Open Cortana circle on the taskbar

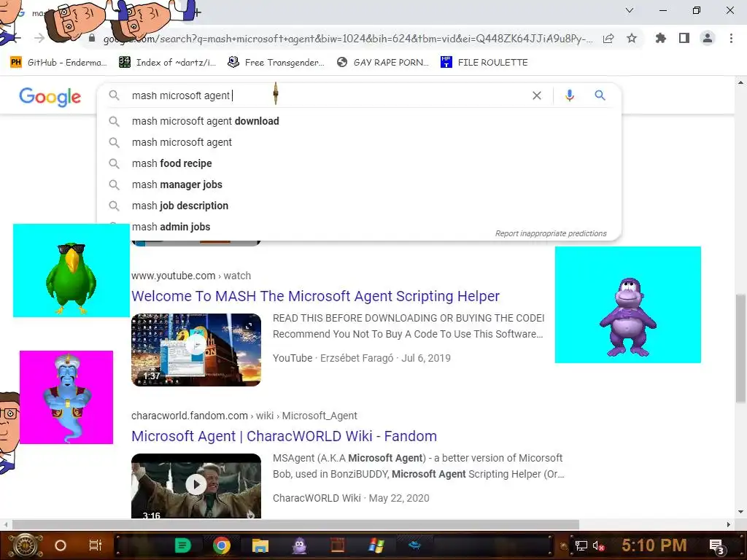point(61,545)
